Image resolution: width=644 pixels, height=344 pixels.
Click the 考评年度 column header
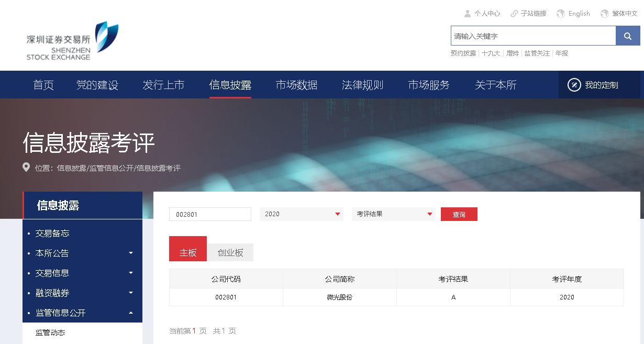point(567,279)
